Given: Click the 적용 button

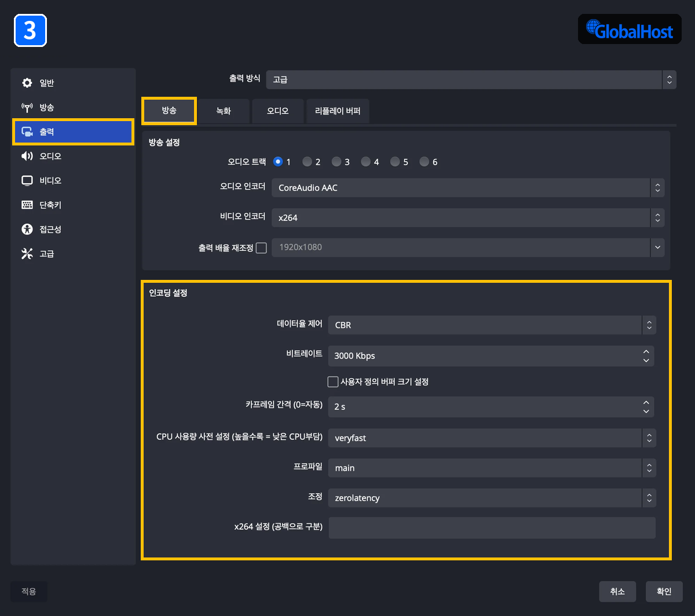Looking at the screenshot, I should point(29,592).
